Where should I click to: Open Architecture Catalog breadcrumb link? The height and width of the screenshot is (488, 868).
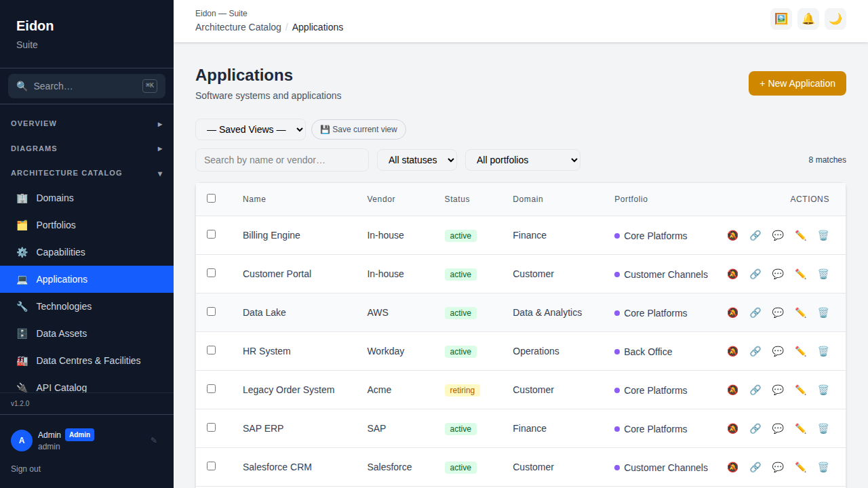pyautogui.click(x=238, y=27)
